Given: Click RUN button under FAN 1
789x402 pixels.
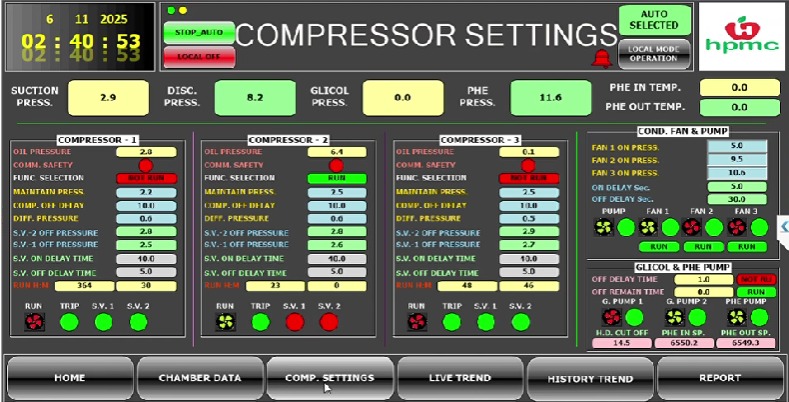Looking at the screenshot, I should click(x=659, y=247).
